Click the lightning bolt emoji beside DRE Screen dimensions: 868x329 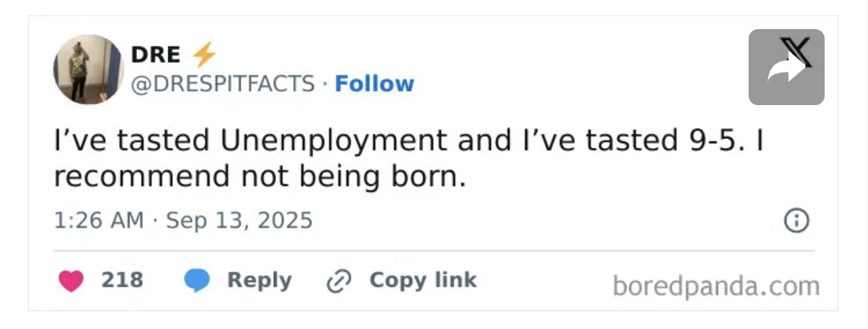click(203, 54)
